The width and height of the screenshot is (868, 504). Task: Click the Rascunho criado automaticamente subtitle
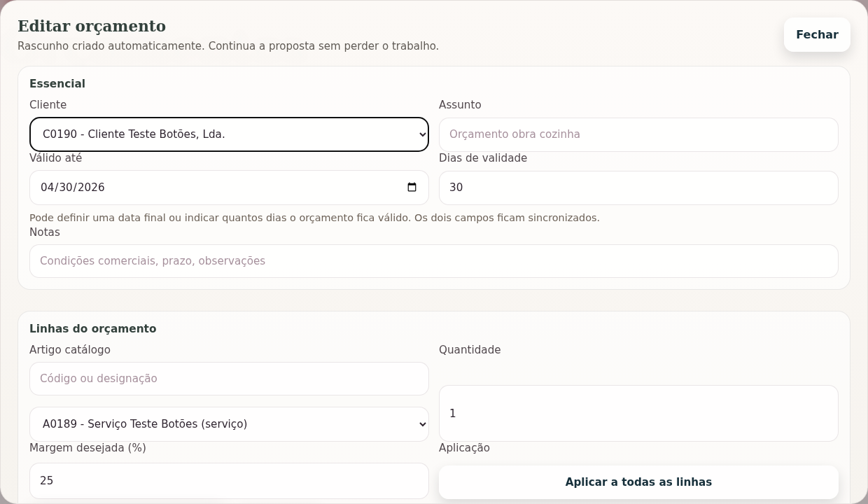click(228, 46)
